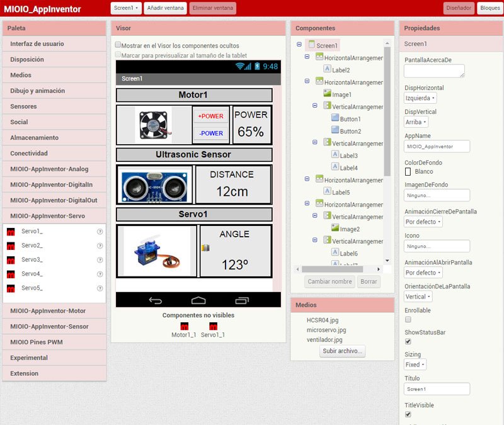Click the ColorDeFondo Blanco color swatch
504x425 pixels.
(x=408, y=171)
